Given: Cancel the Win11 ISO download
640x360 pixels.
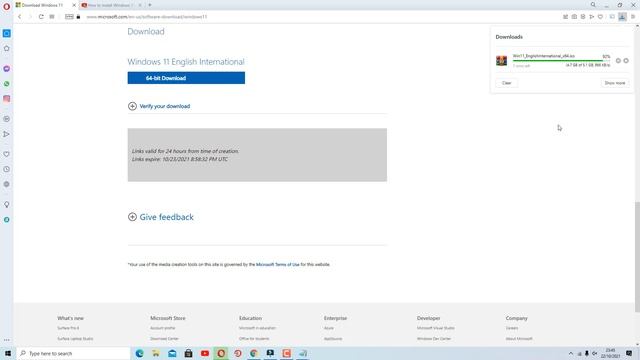Looking at the screenshot, I should click(626, 61).
